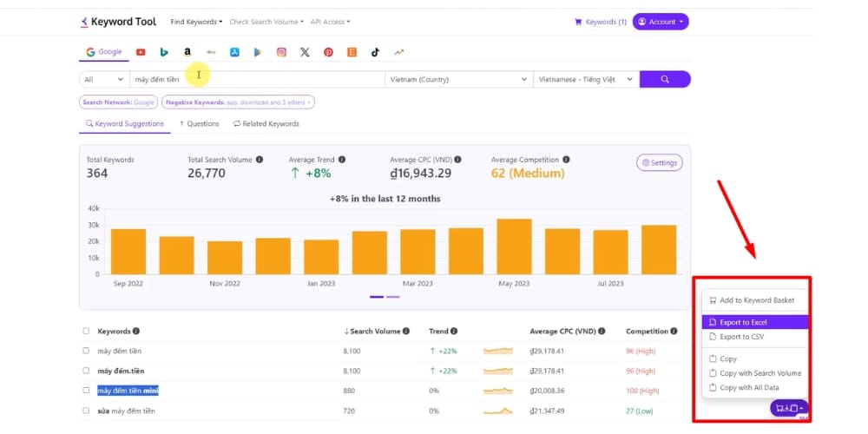Viewport: 868px width, 434px height.
Task: Switch to the YouTube keyword source
Action: click(141, 52)
